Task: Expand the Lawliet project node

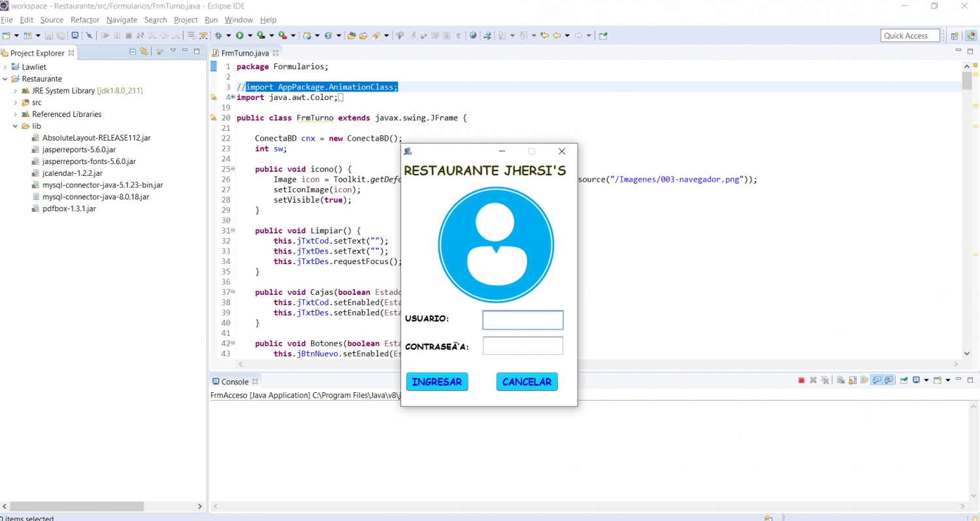Action: [x=5, y=67]
